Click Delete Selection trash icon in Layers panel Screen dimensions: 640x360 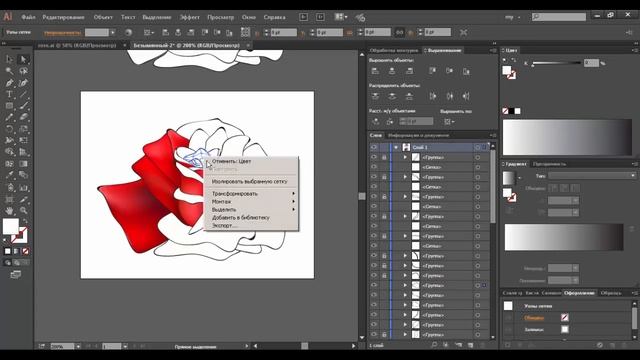(x=482, y=345)
